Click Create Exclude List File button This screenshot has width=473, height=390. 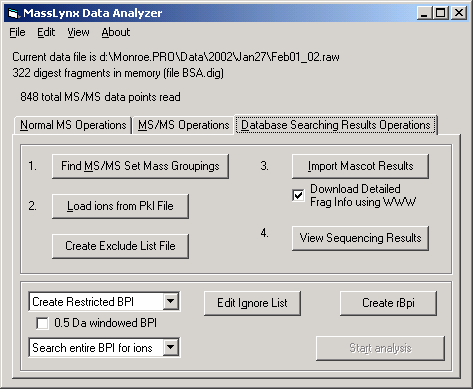(x=120, y=246)
